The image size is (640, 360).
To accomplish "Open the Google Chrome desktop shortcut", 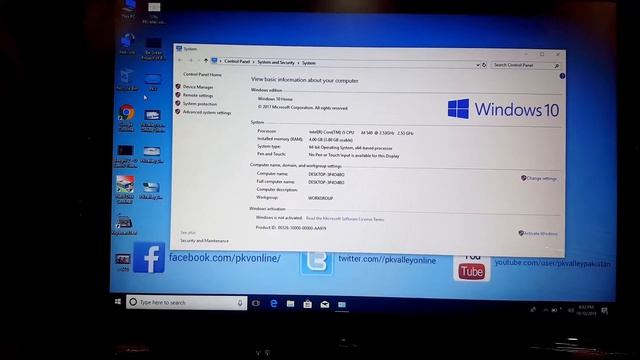I will 127,118.
